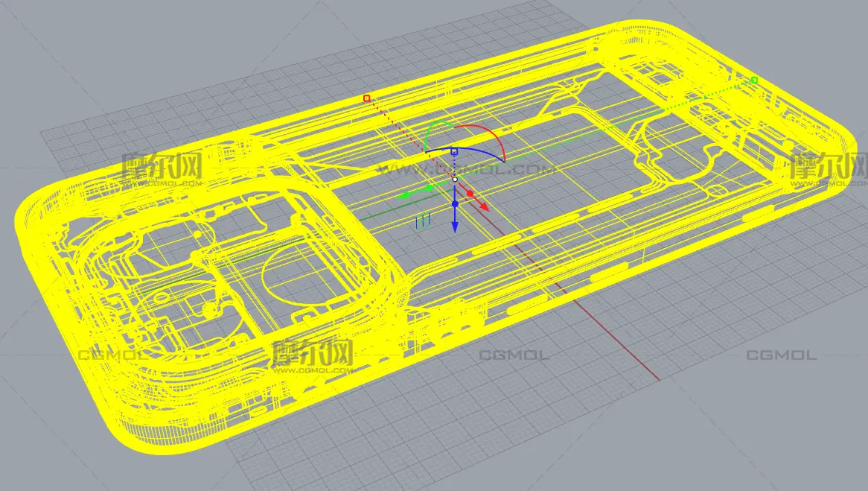Viewport: 868px width, 491px height.
Task: Click the blue Z-axis gumball move arrowhead
Action: 455,227
